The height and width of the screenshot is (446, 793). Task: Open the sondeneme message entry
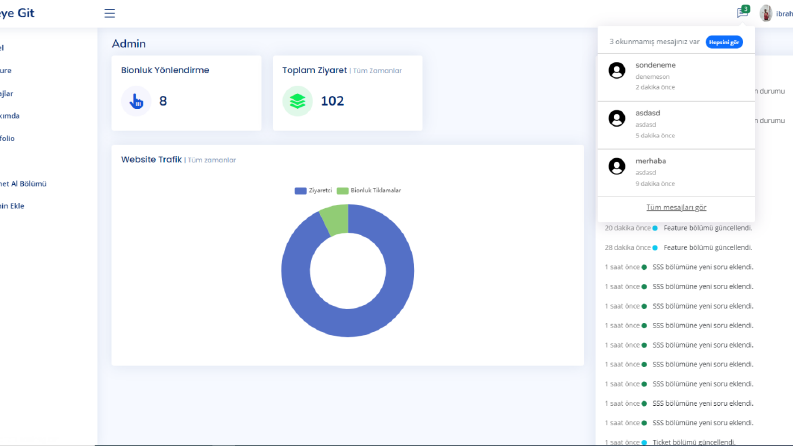pos(676,77)
